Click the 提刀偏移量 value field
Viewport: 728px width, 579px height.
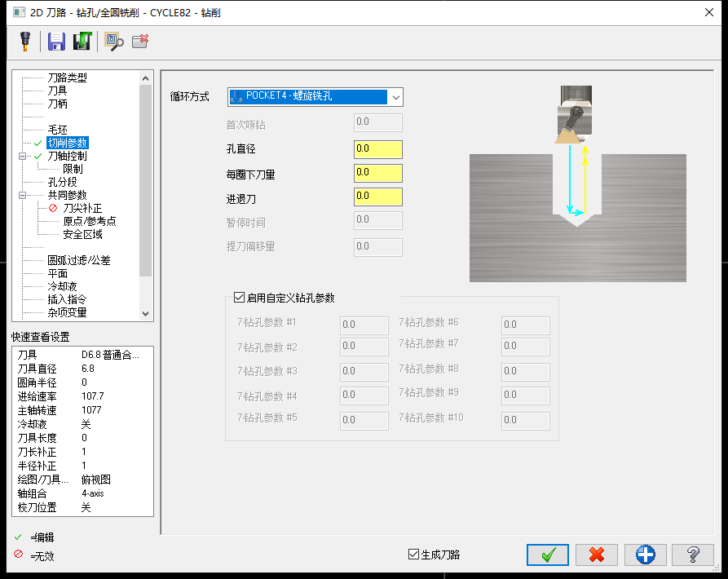point(377,247)
